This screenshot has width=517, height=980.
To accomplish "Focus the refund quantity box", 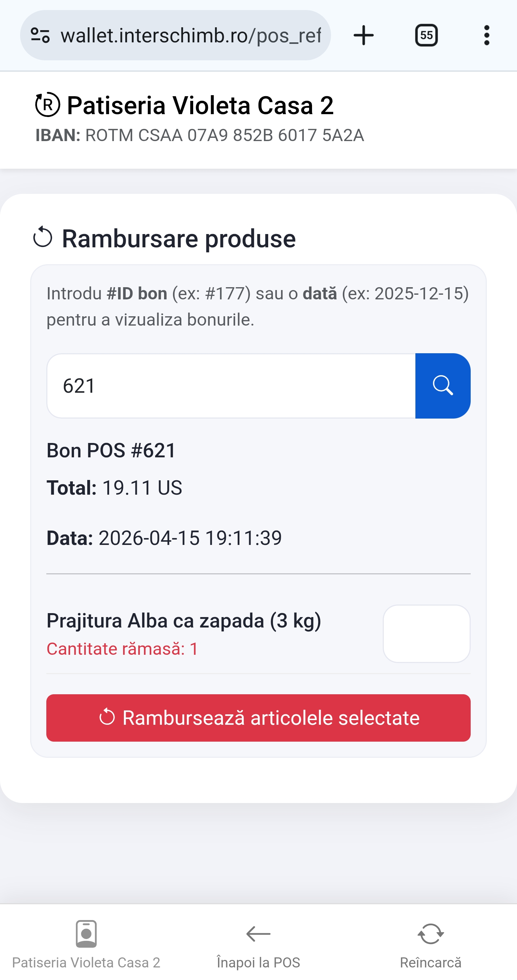I will 426,634.
